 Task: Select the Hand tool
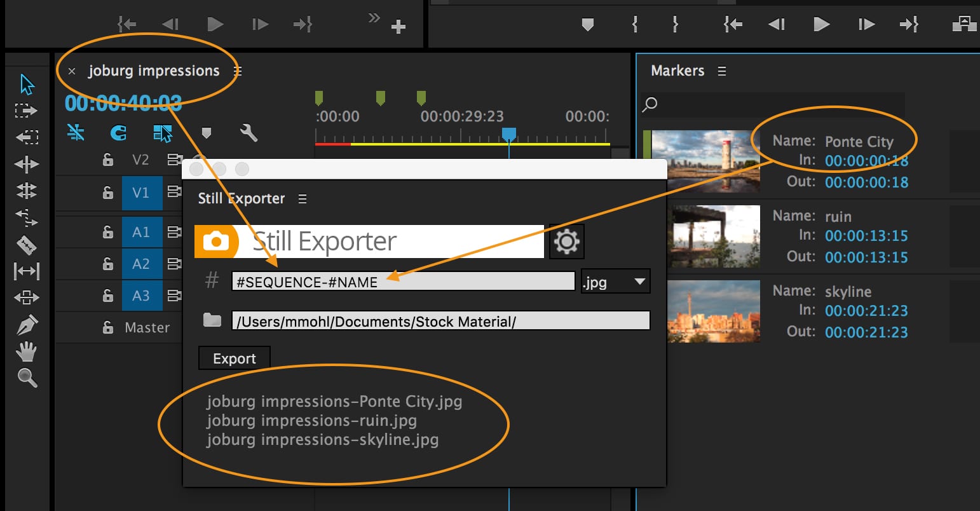pyautogui.click(x=26, y=351)
